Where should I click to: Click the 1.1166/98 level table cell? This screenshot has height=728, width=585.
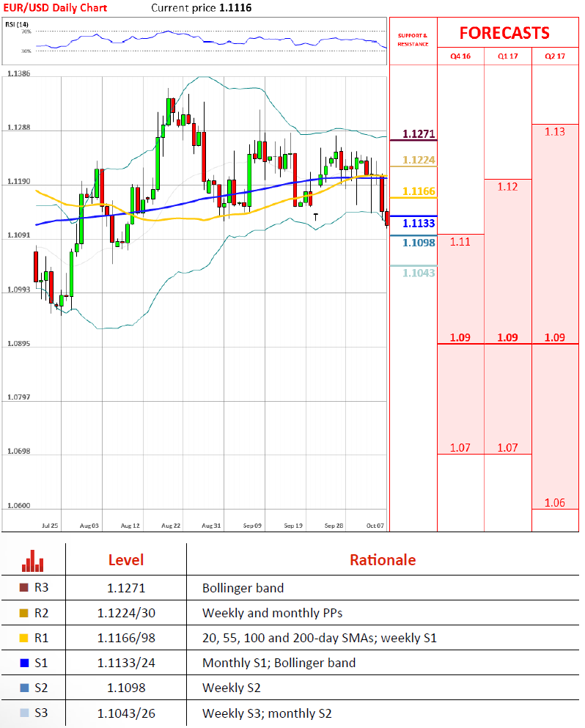[126, 639]
